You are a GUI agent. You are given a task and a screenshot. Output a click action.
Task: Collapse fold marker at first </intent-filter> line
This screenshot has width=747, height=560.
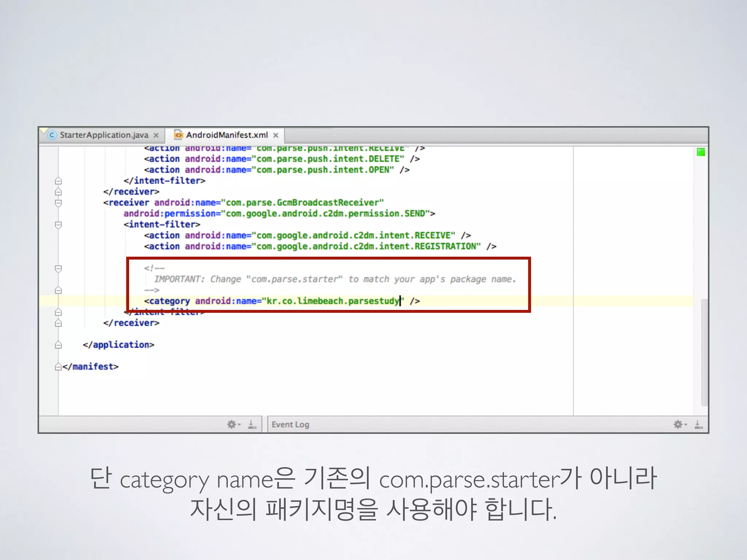click(58, 181)
